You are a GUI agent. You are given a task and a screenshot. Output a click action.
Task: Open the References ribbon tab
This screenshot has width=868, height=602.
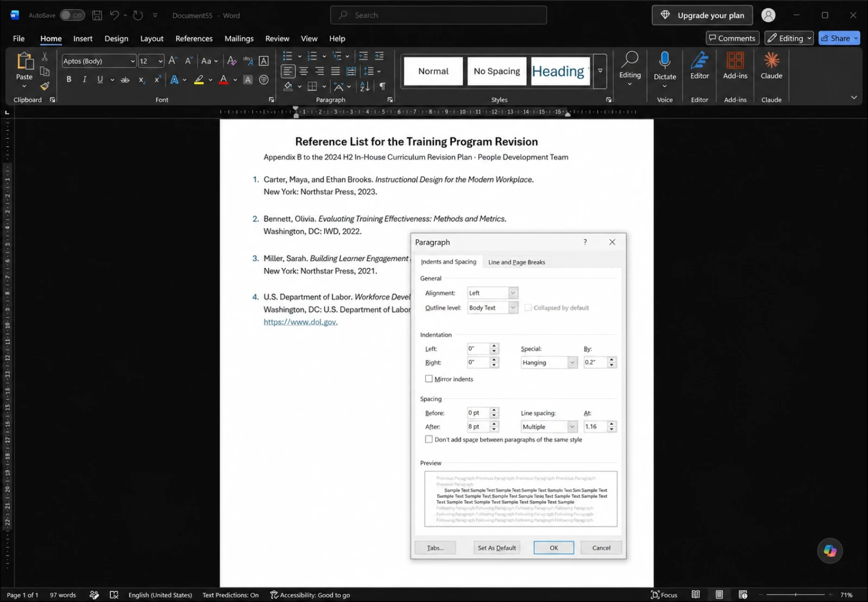194,39
